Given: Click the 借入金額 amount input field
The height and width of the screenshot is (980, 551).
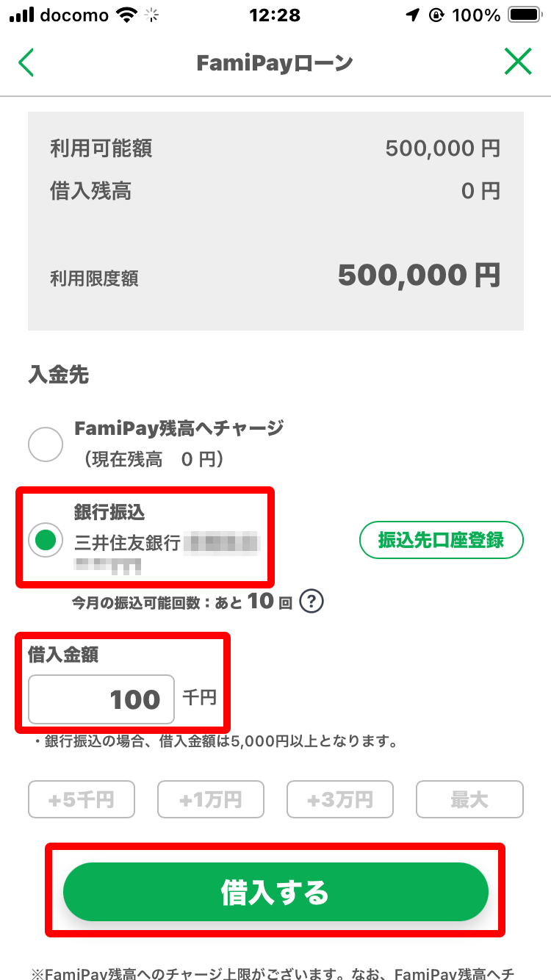Looking at the screenshot, I should pos(100,699).
